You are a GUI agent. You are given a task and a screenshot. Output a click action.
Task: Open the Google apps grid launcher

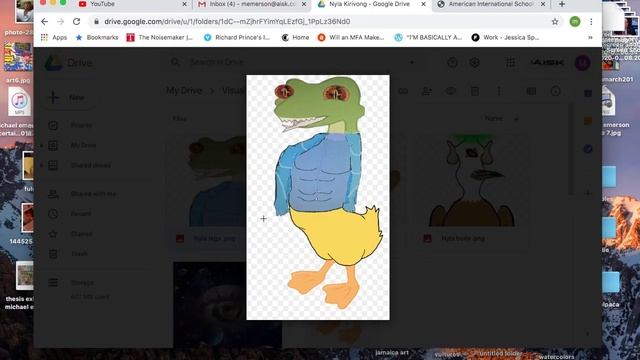click(x=510, y=62)
